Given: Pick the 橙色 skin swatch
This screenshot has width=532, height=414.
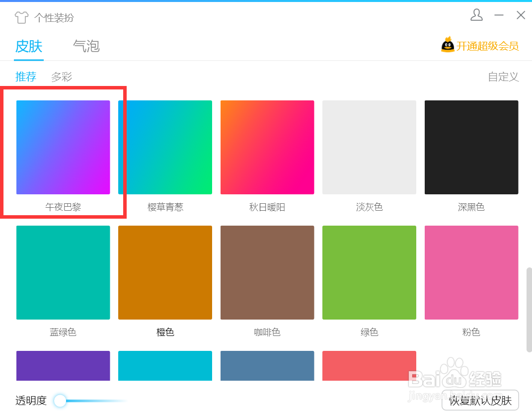Looking at the screenshot, I should [165, 272].
